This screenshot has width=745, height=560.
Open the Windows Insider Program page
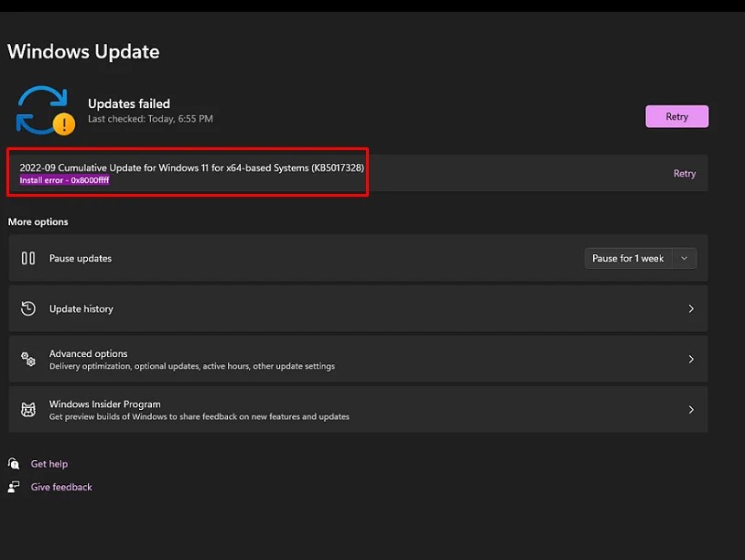click(x=691, y=409)
